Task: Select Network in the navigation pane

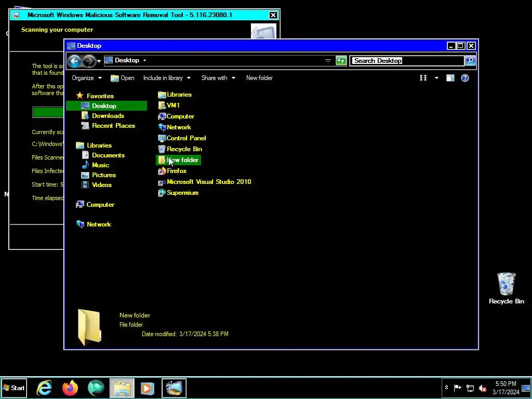Action: point(94,224)
